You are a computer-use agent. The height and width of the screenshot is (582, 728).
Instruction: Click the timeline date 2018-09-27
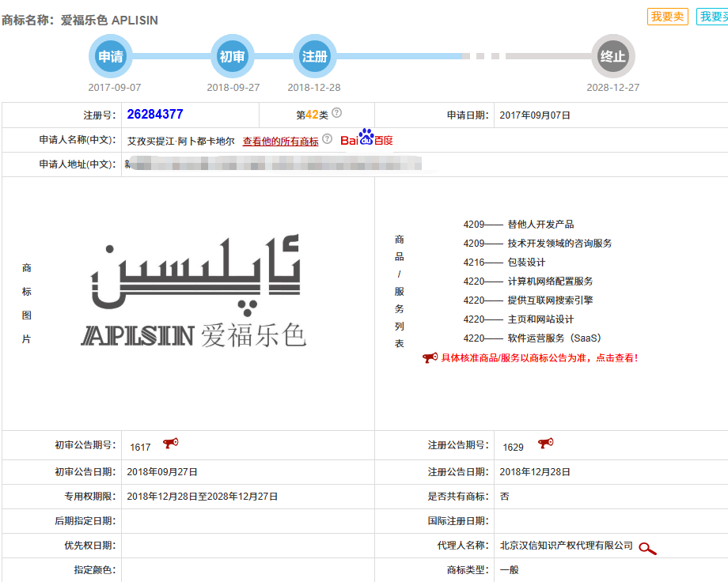point(233,87)
